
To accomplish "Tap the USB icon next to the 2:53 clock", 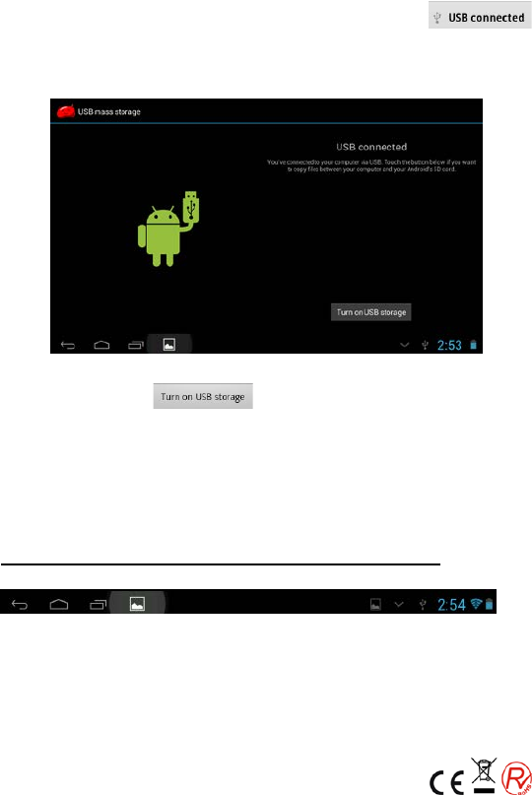I will (425, 345).
